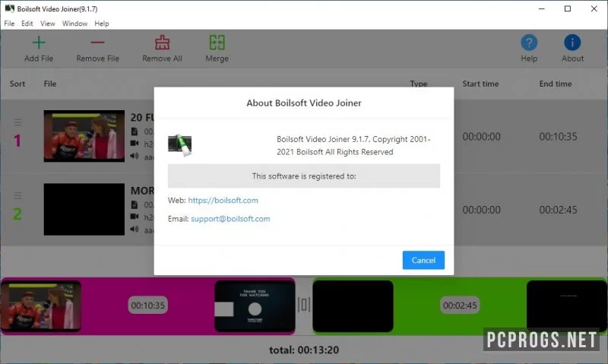Click the Boilsoft app icon in About dialog
The height and width of the screenshot is (364, 608).
180,145
